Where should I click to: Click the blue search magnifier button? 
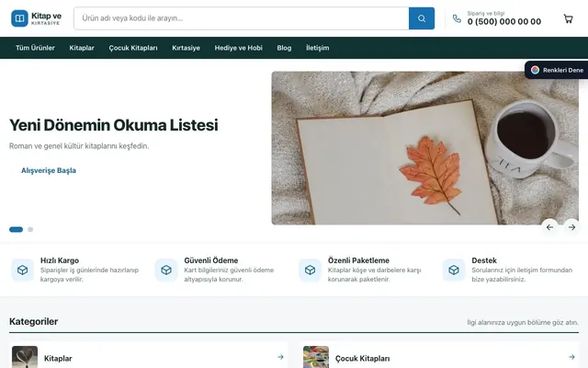(422, 18)
